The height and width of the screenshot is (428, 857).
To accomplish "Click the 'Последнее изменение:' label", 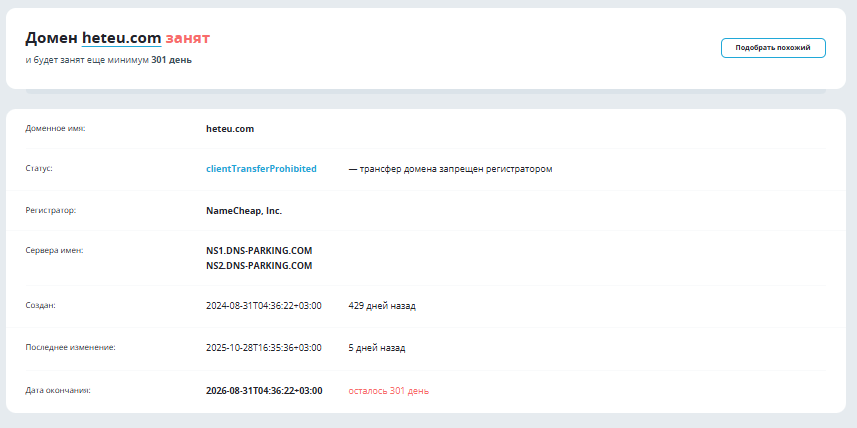I will (71, 347).
